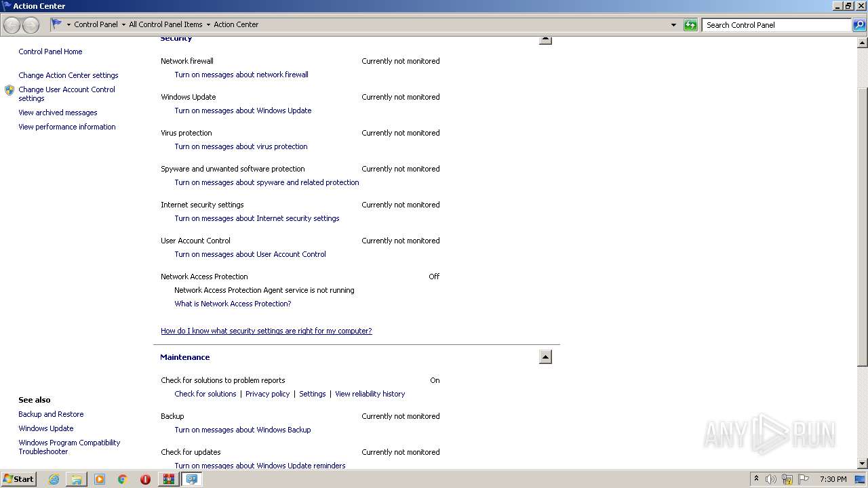Open View reliability history link
This screenshot has height=488, width=868.
tap(370, 394)
